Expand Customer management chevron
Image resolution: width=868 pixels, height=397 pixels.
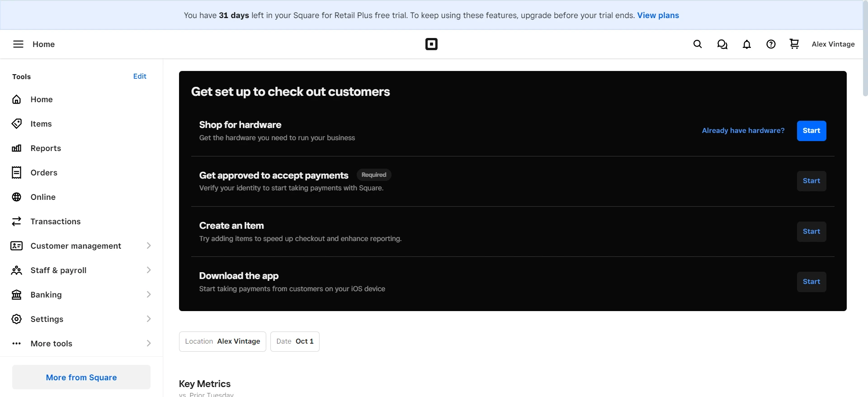[149, 246]
